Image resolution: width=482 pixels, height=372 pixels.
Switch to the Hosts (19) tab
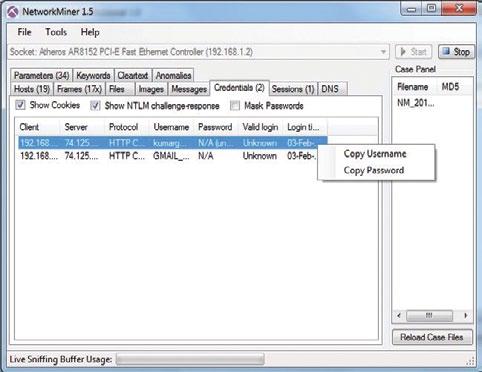pos(32,89)
